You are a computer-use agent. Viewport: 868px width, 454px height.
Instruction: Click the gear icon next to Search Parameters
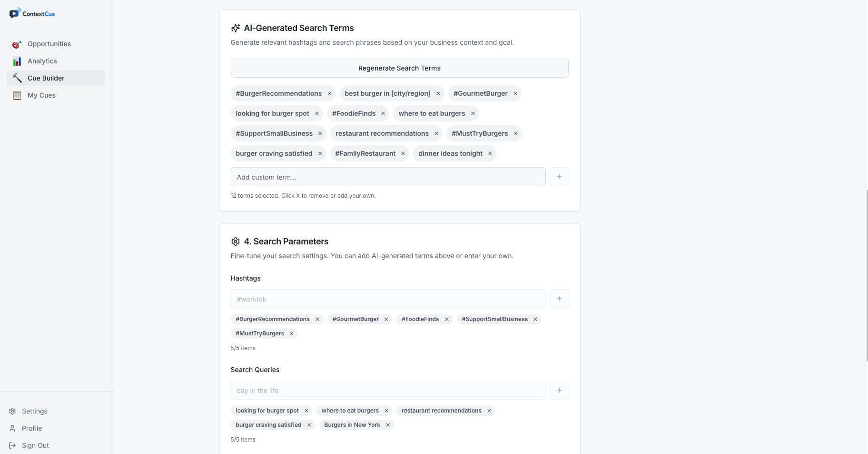point(235,242)
